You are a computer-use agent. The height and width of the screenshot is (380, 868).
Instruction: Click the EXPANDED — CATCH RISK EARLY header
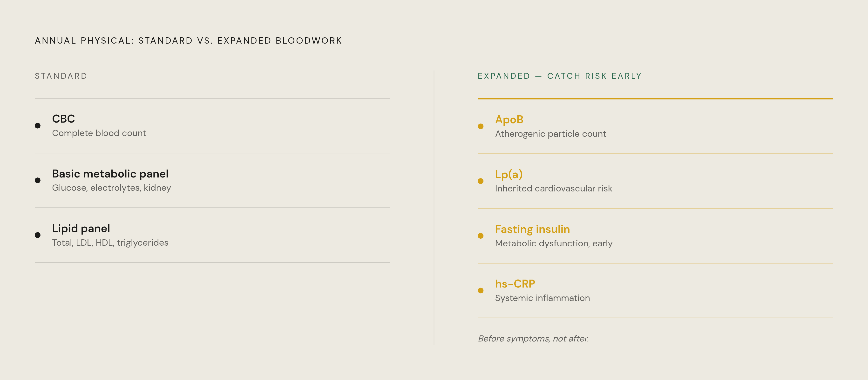pyautogui.click(x=560, y=76)
